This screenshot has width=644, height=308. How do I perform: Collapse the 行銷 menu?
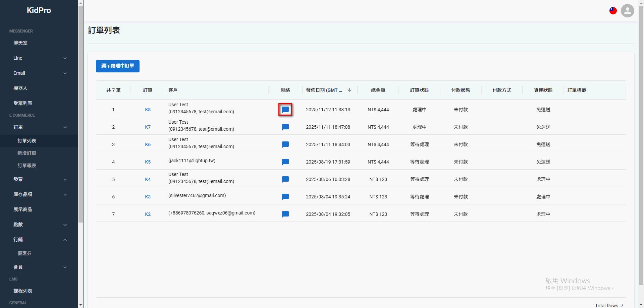click(x=65, y=240)
